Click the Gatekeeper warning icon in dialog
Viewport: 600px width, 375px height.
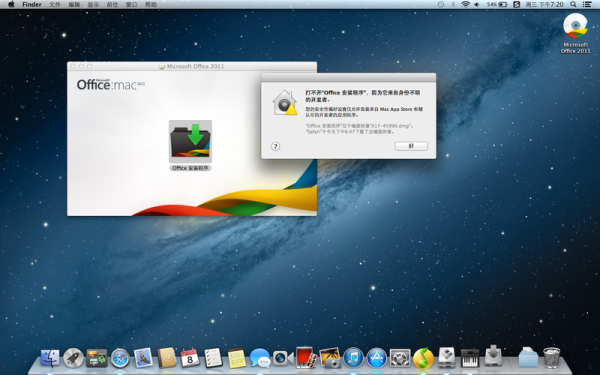[x=285, y=103]
